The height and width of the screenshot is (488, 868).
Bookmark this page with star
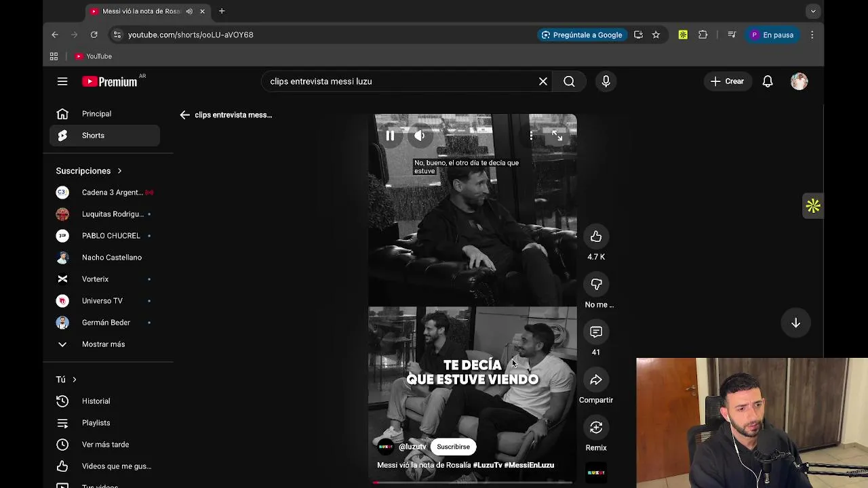tap(656, 35)
